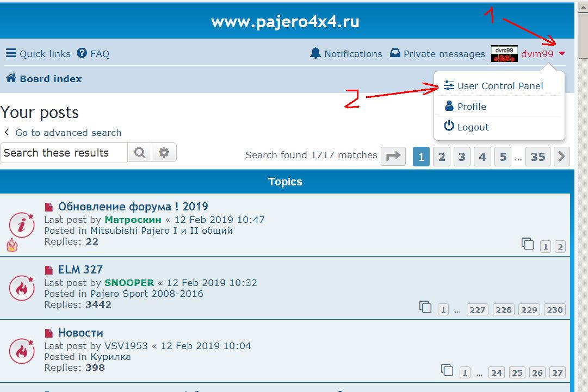Open the Quick links menu
This screenshot has width=588, height=392.
(38, 54)
